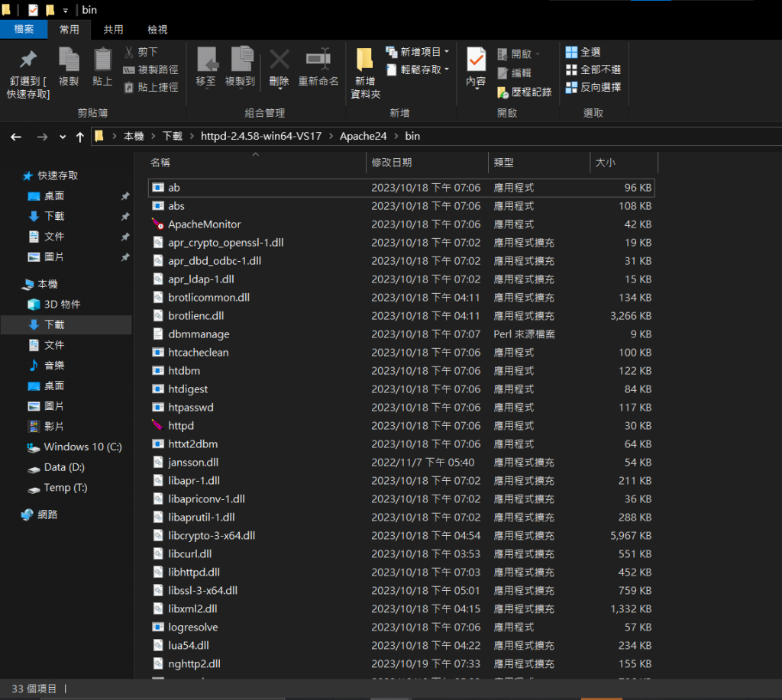Open 3D 物件 folder in sidebar
782x700 pixels.
pyautogui.click(x=54, y=304)
